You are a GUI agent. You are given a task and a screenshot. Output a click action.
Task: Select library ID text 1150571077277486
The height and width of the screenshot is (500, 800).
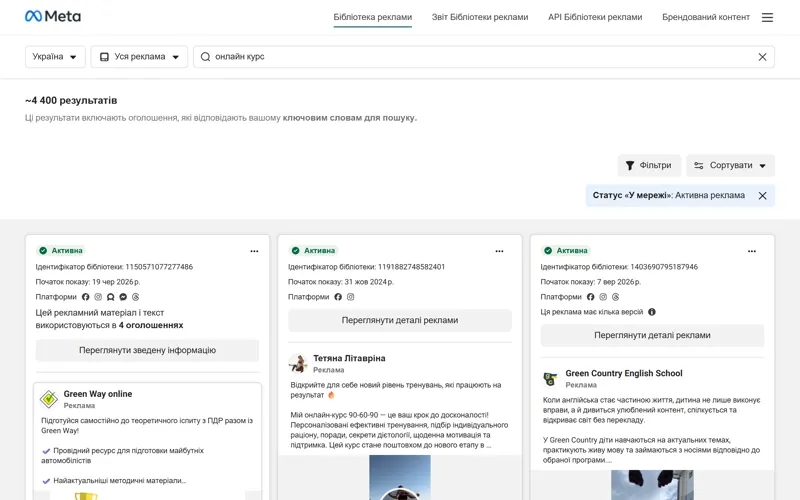point(159,267)
